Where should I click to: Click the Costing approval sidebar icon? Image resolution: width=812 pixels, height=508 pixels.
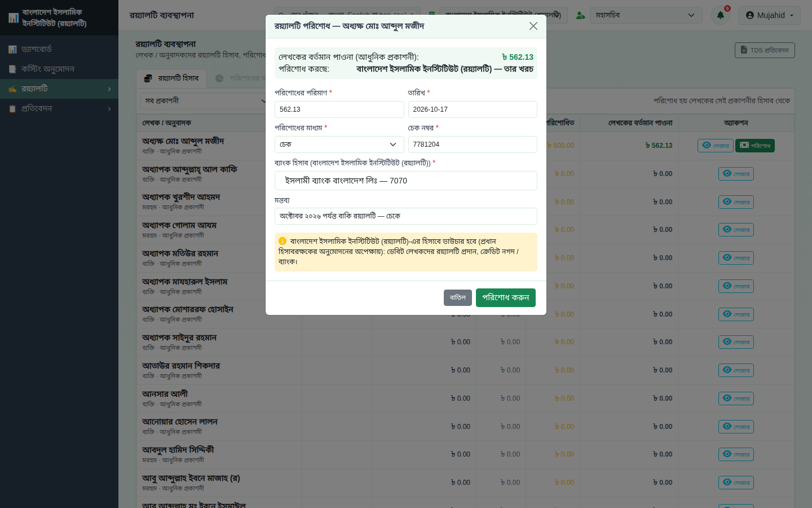(12, 69)
